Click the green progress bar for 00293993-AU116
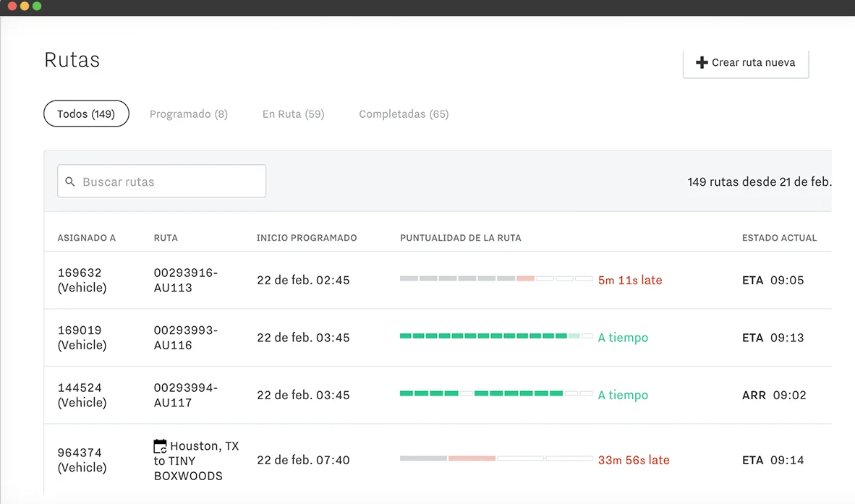 pyautogui.click(x=496, y=336)
